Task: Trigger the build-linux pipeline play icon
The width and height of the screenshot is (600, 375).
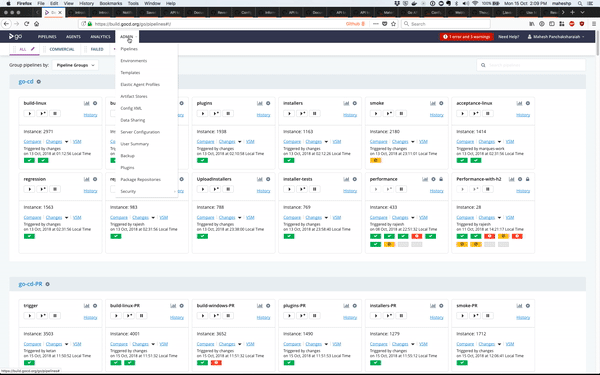Action: pos(29,114)
